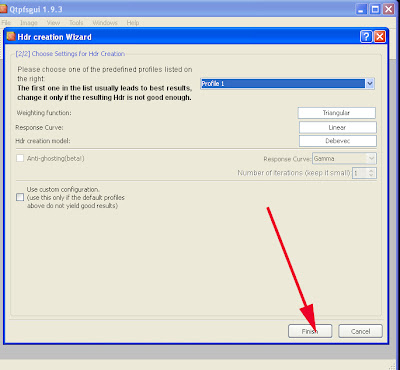
Task: Click the Cancel button
Action: pos(360,331)
